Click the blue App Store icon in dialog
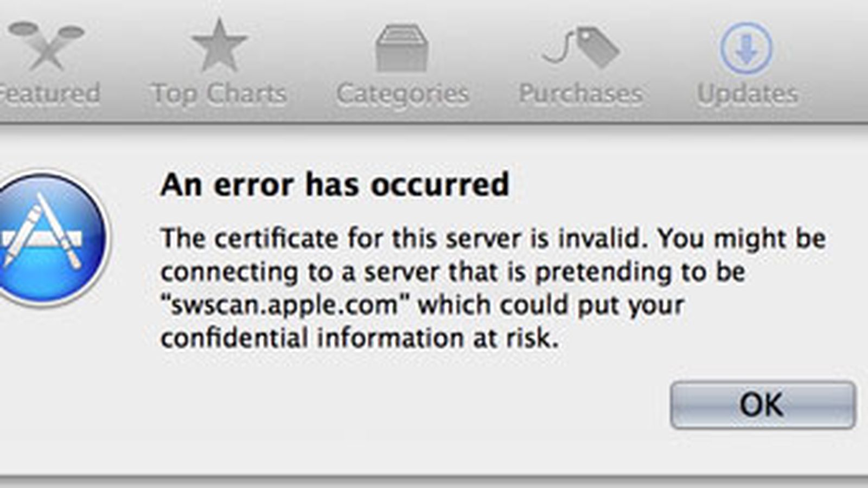Viewport: 868px width, 488px height. (53, 237)
